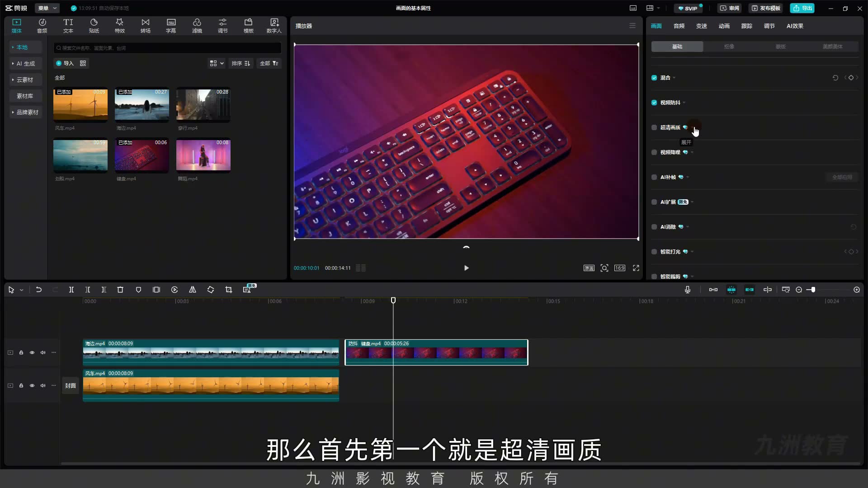Open the 贴纸 stickers tab
868x488 pixels.
(94, 26)
